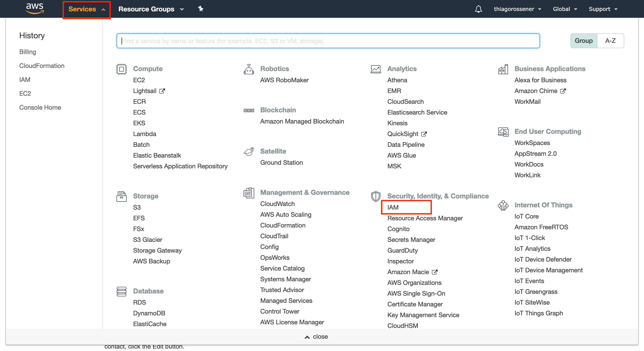The width and height of the screenshot is (644, 351).
Task: Click the AWS logo home icon
Action: coord(35,9)
